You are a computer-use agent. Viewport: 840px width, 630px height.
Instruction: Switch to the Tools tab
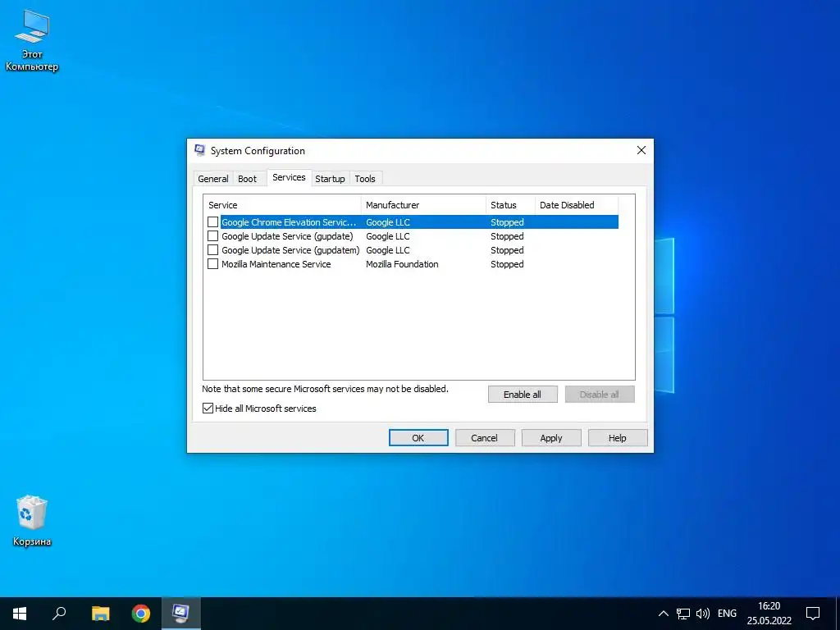[365, 179]
